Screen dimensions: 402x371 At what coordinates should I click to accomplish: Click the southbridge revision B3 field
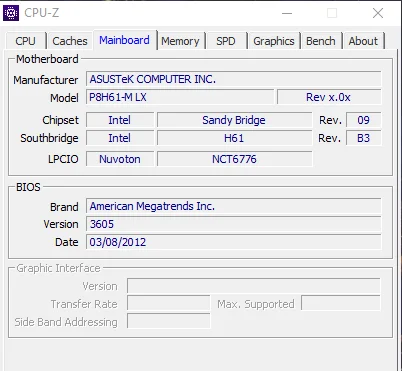tap(363, 138)
